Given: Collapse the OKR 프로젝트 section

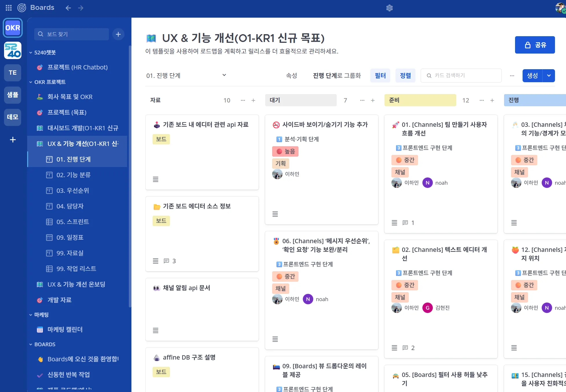Looking at the screenshot, I should pos(31,82).
